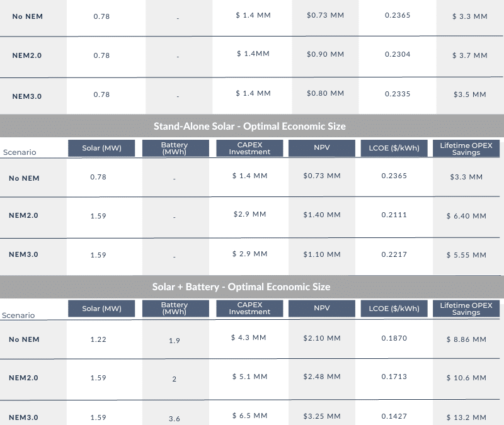This screenshot has width=504, height=425.
Task: Click NPV header in Solar + Battery table
Action: tap(323, 309)
